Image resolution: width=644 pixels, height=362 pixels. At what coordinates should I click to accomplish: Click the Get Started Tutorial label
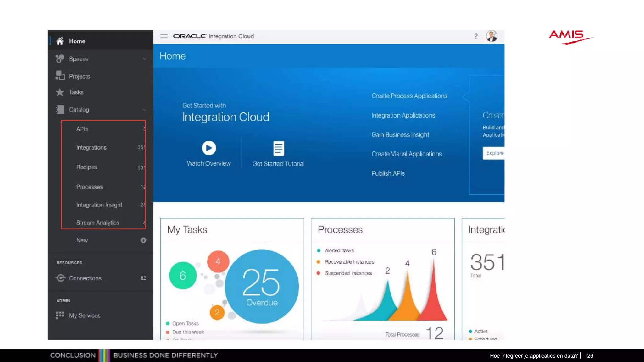tap(278, 164)
